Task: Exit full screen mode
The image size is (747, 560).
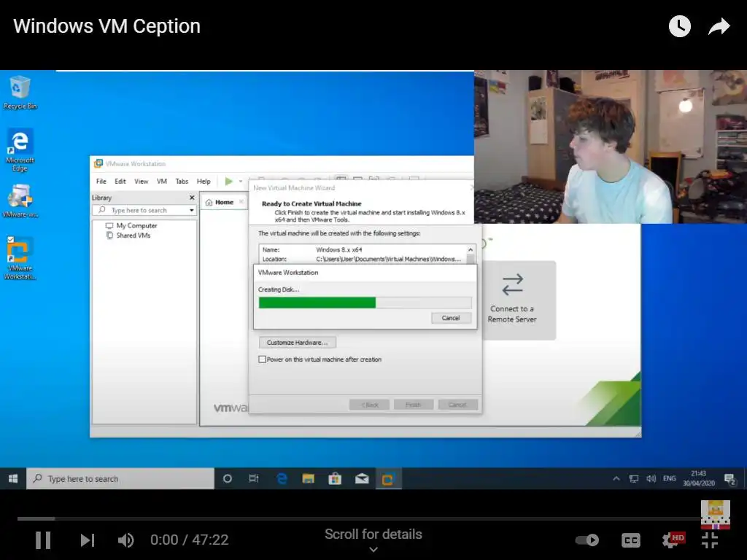Action: (x=710, y=540)
